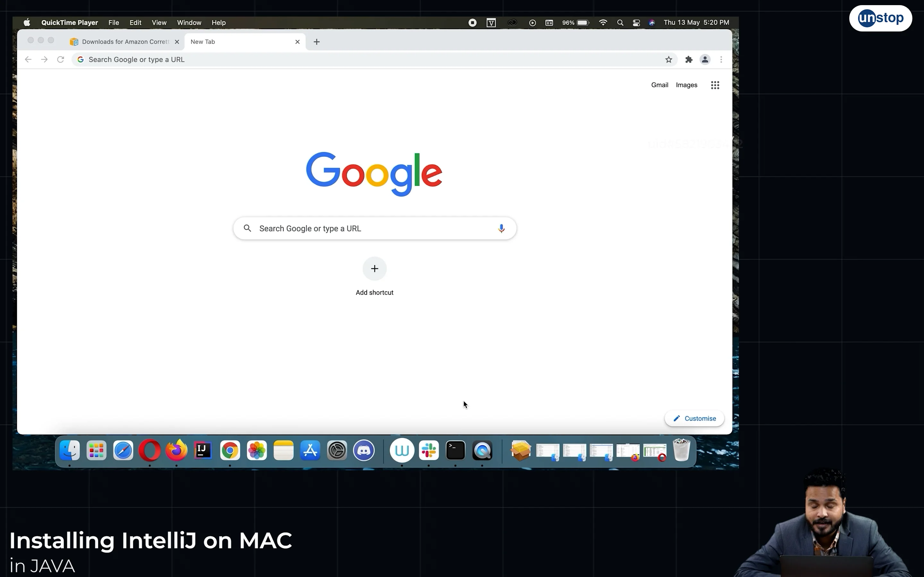
Task: Open the extensions puzzle-piece menu
Action: [x=689, y=60]
